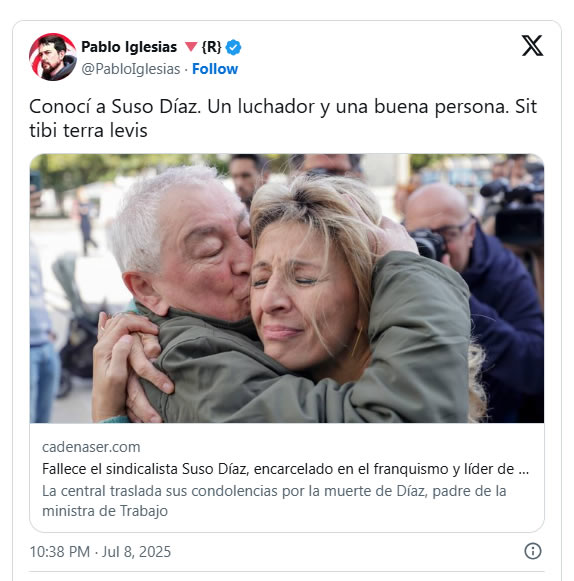This screenshot has height=581, width=574.
Task: Click the {R} tag beside the name
Action: pyautogui.click(x=212, y=47)
